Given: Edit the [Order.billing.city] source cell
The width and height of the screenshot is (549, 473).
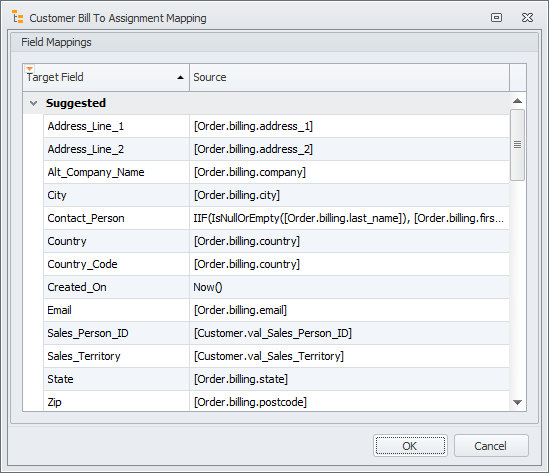Looking at the screenshot, I should click(x=349, y=195).
